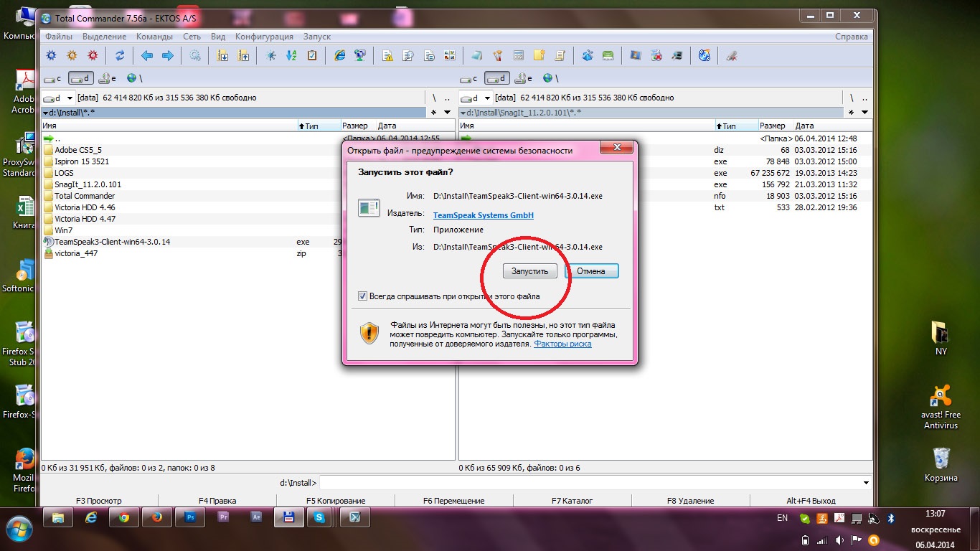Select the Adobe CS5_5 folder

click(78, 150)
